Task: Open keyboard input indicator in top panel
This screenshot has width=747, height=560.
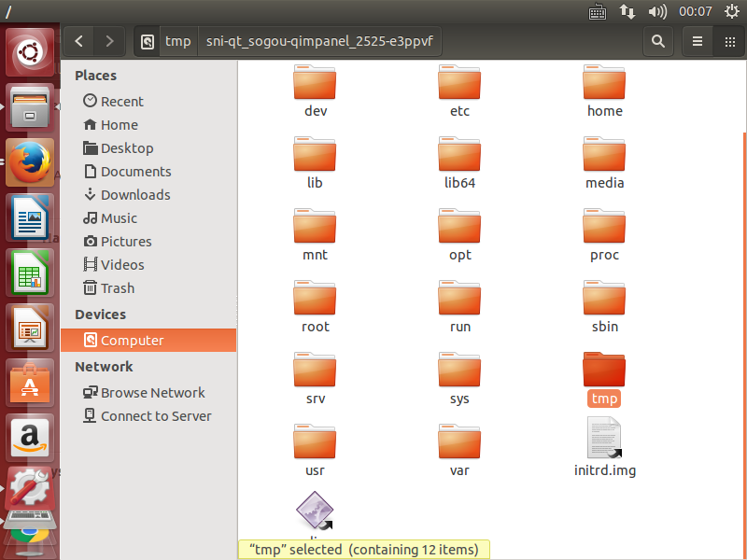Action: (598, 11)
